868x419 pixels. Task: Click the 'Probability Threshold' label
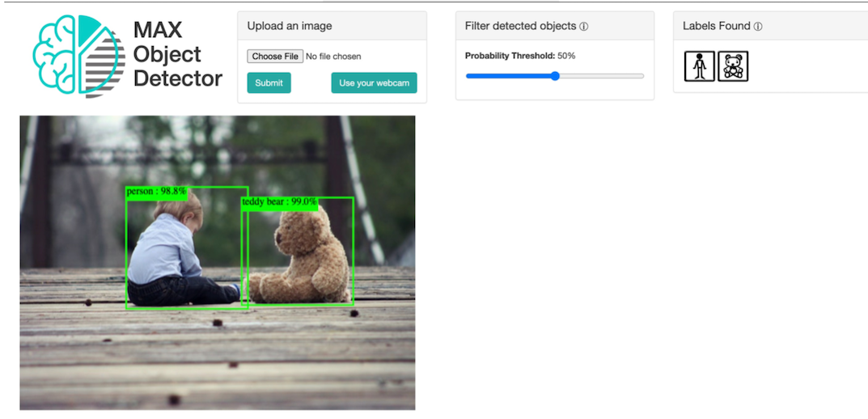click(x=510, y=56)
